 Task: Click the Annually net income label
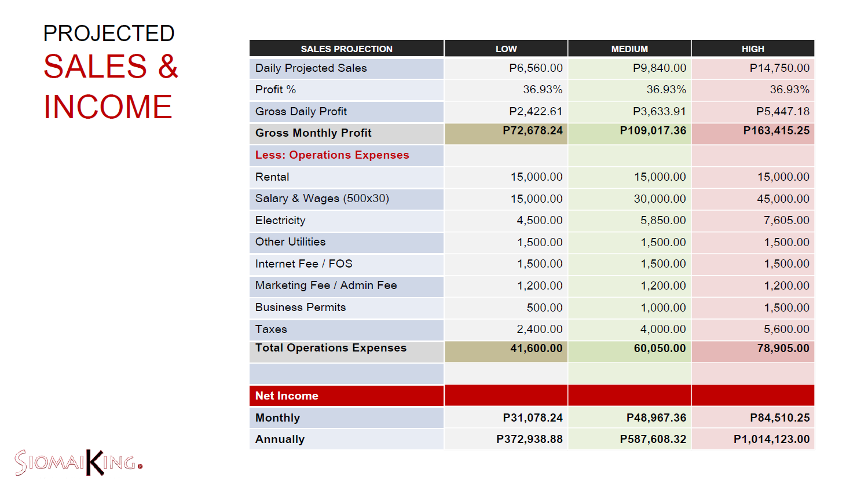[x=280, y=440]
